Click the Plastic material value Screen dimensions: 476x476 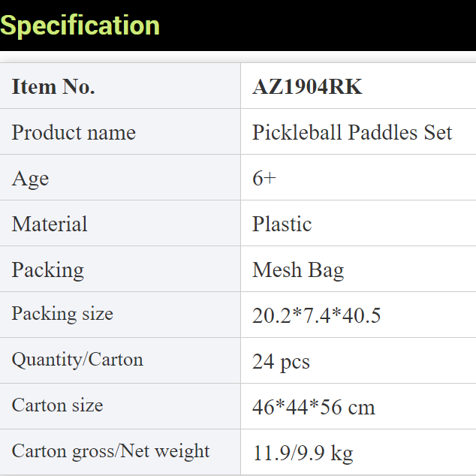click(x=282, y=224)
